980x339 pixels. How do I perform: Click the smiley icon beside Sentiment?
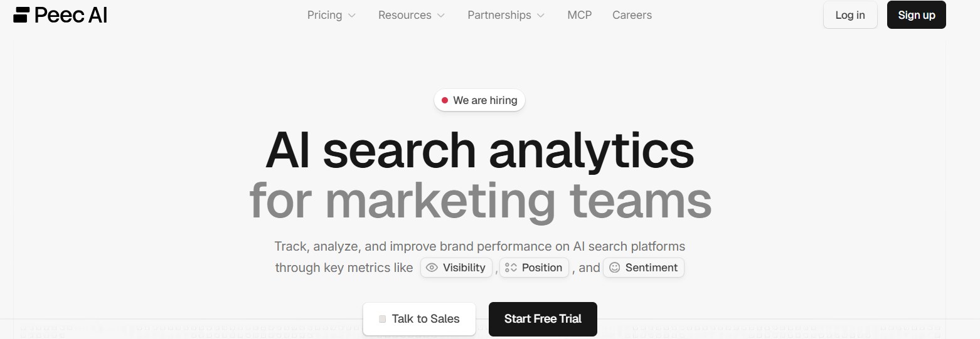pyautogui.click(x=615, y=268)
